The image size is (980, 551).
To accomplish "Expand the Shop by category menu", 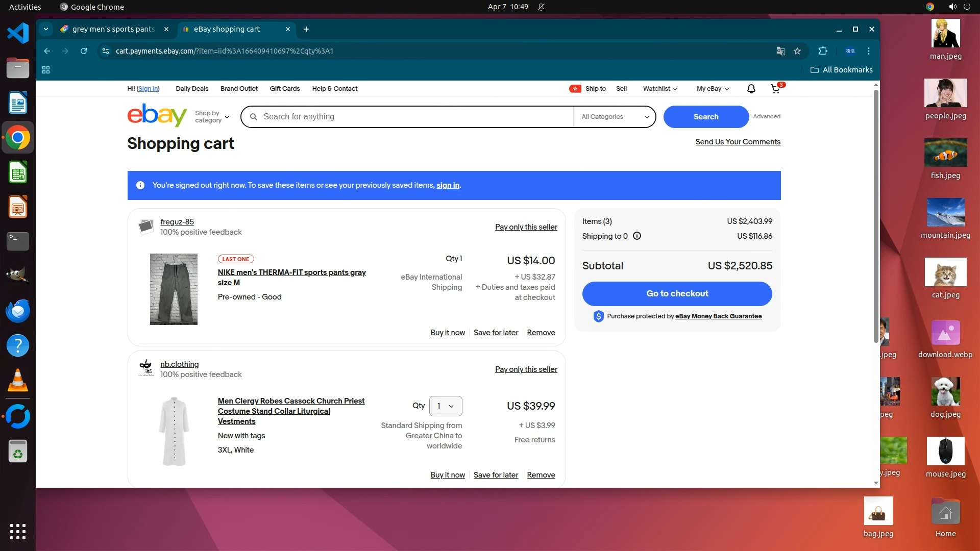I will 212,117.
